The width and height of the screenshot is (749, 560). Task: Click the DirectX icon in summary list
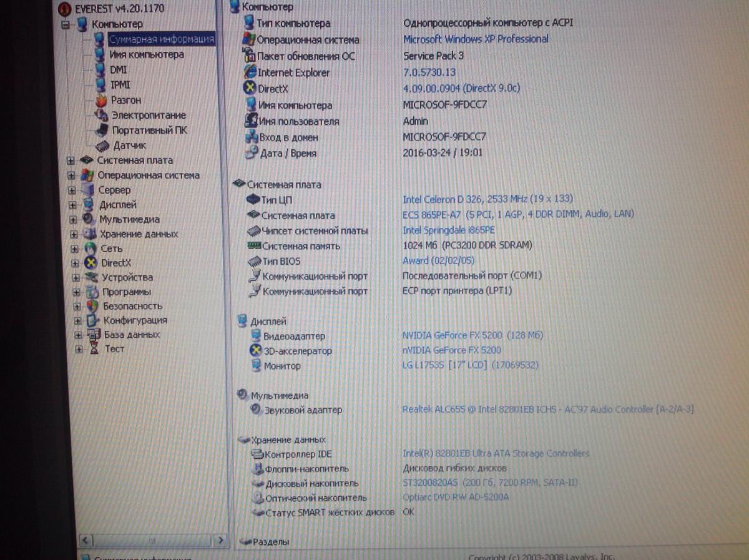tap(250, 89)
